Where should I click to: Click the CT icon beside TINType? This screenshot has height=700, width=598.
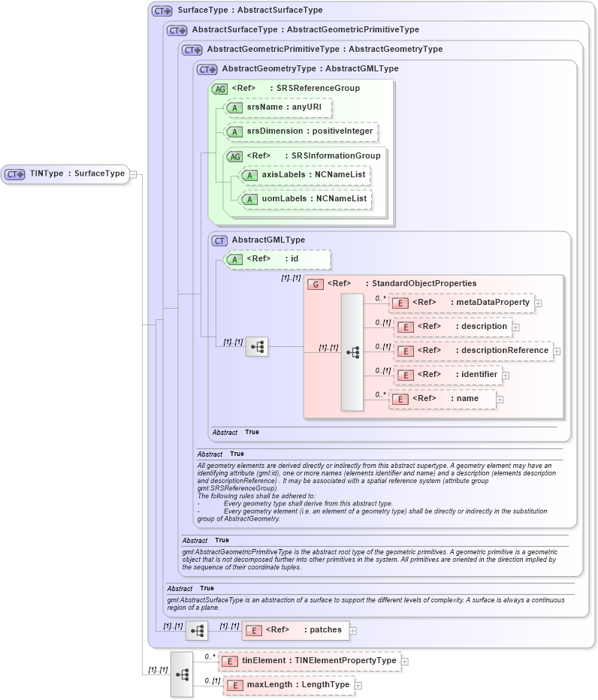(15, 174)
